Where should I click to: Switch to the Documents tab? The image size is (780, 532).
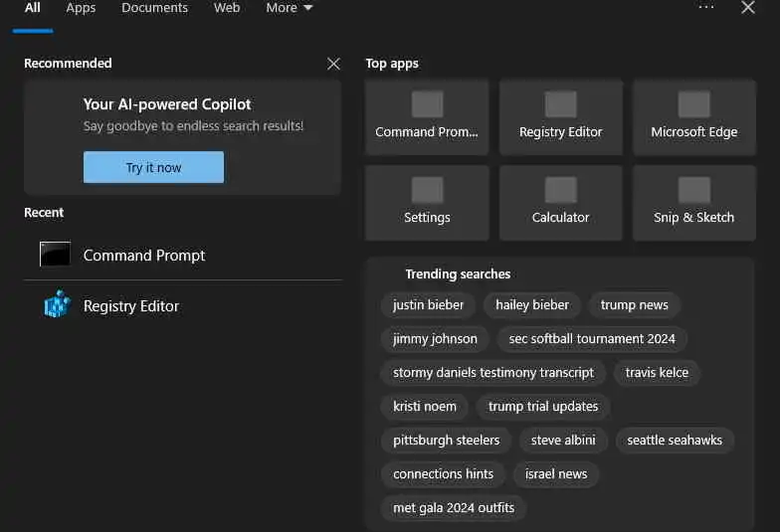coord(154,8)
